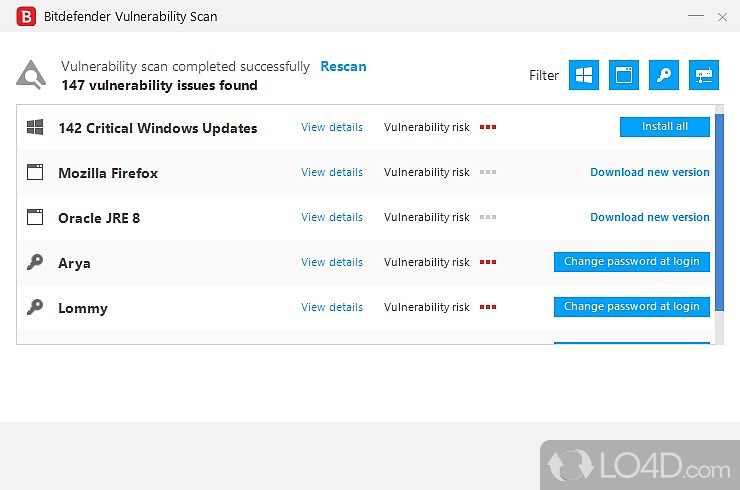This screenshot has height=490, width=740.
Task: Click Windows logo beside Critical Windows Updates
Action: coord(35,127)
